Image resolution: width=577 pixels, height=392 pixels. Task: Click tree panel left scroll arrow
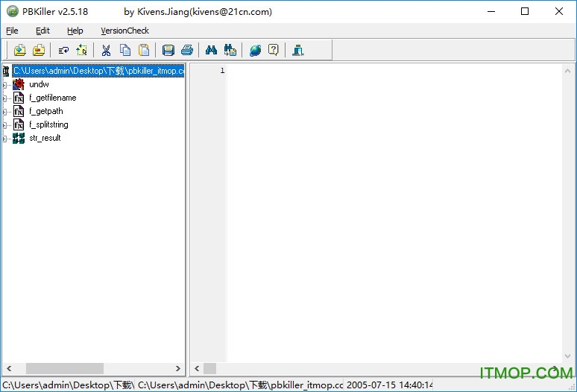[x=9, y=368]
